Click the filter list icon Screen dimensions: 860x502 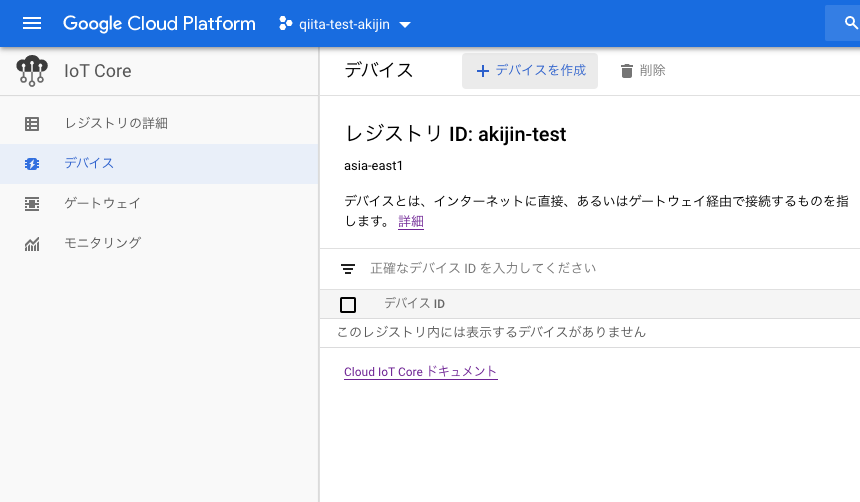(348, 269)
